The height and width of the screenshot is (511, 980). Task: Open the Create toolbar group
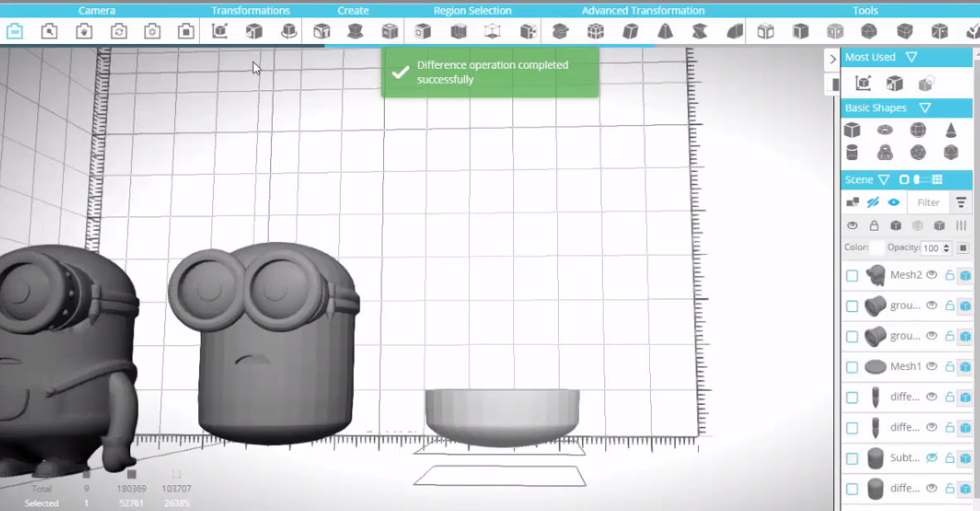coord(353,11)
